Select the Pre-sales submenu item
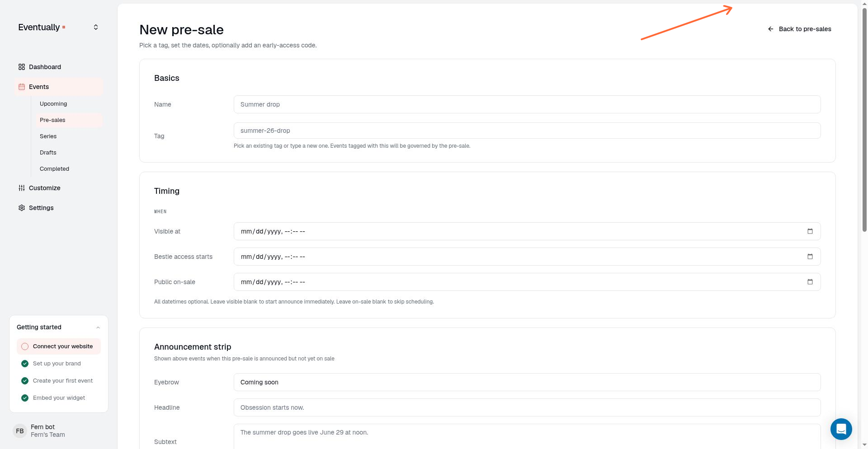The image size is (868, 449). pyautogui.click(x=69, y=120)
